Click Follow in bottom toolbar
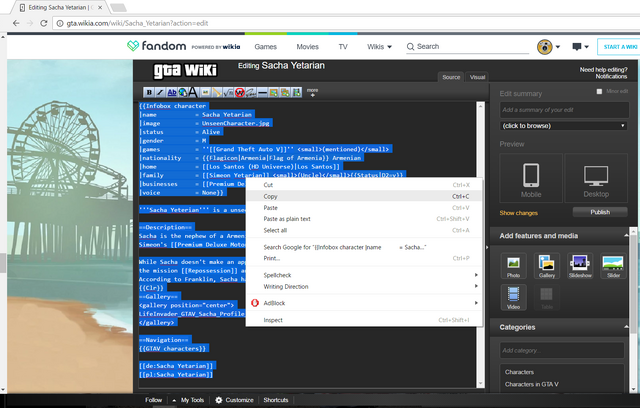640x408 pixels. pyautogui.click(x=153, y=400)
